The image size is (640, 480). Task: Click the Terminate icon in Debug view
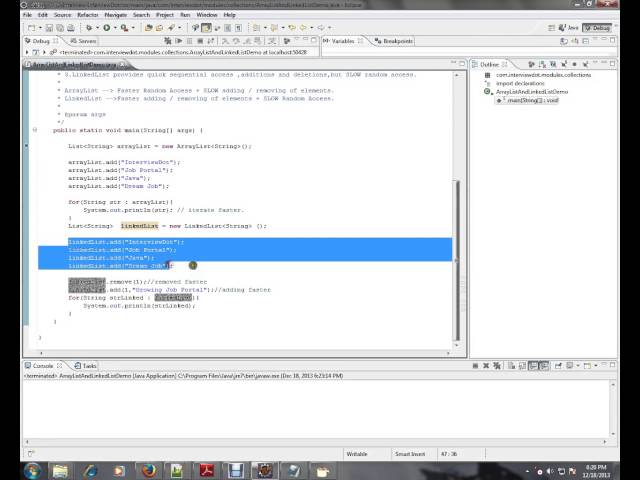(x=200, y=41)
